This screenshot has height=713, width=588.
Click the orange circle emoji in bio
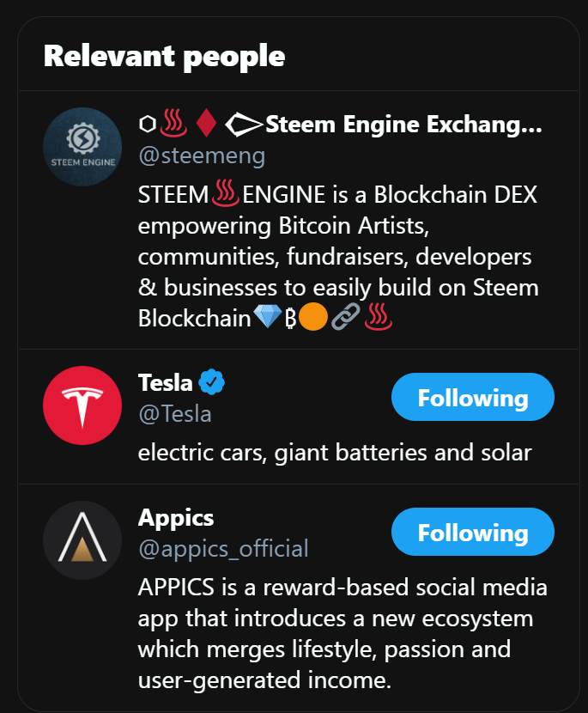click(x=313, y=317)
